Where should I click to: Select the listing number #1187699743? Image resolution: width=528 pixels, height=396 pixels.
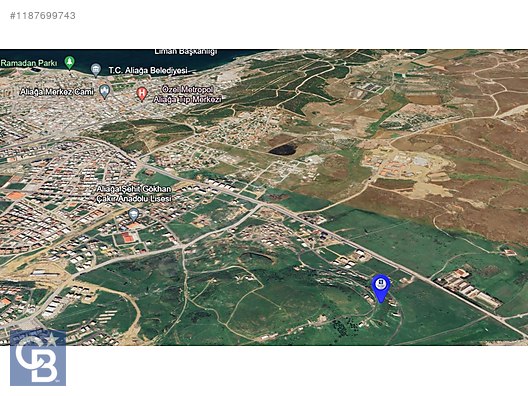coord(42,16)
